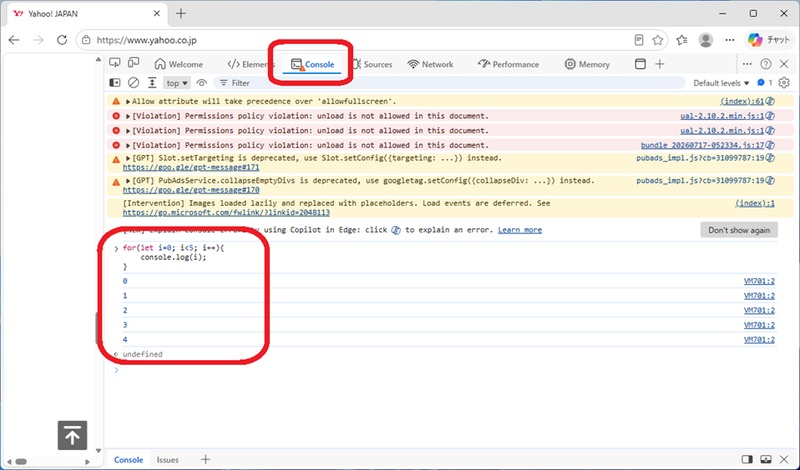The width and height of the screenshot is (800, 470).
Task: Open a new browser tab
Action: (181, 14)
